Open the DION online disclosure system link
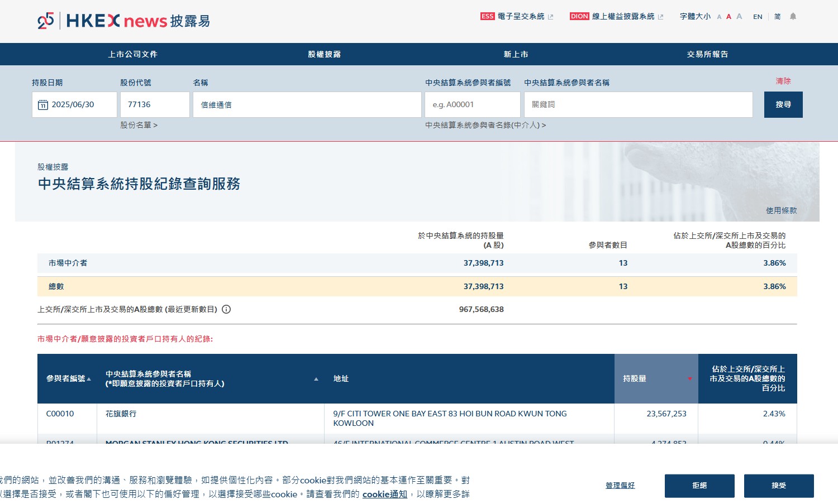Screen dimensions: 838x504 point(616,16)
